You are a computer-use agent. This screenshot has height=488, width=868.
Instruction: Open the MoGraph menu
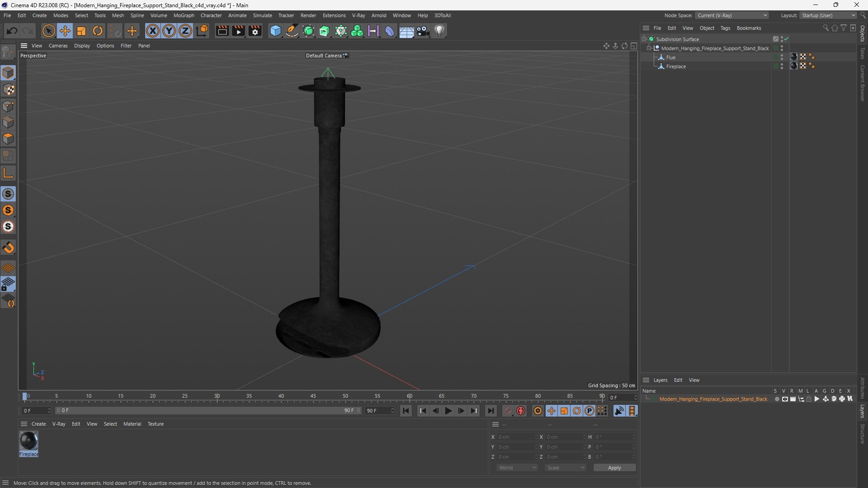[184, 15]
